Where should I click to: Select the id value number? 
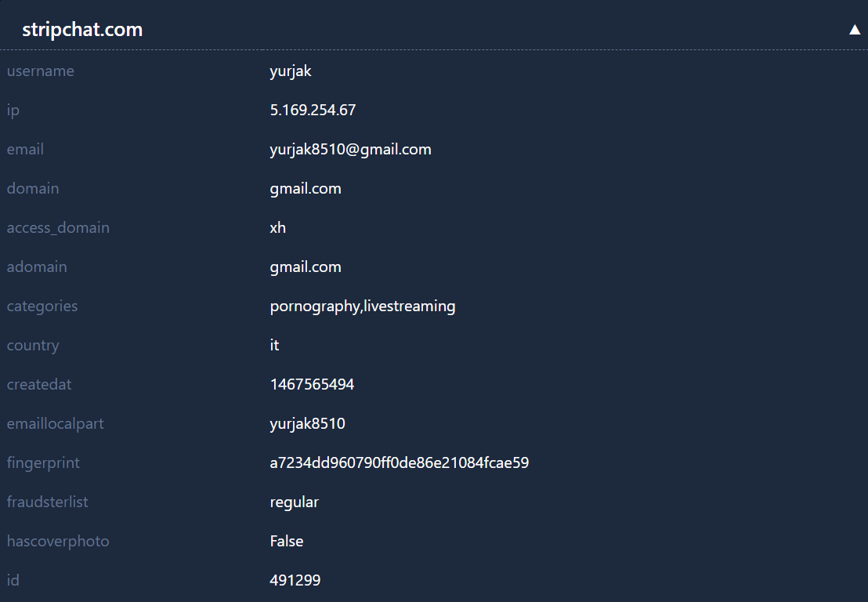pos(295,581)
